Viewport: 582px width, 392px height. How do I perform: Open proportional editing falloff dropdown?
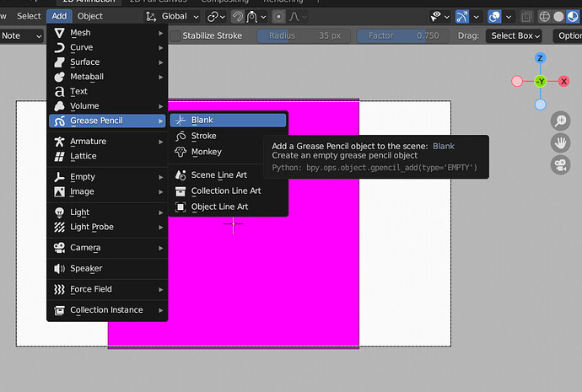pyautogui.click(x=298, y=17)
